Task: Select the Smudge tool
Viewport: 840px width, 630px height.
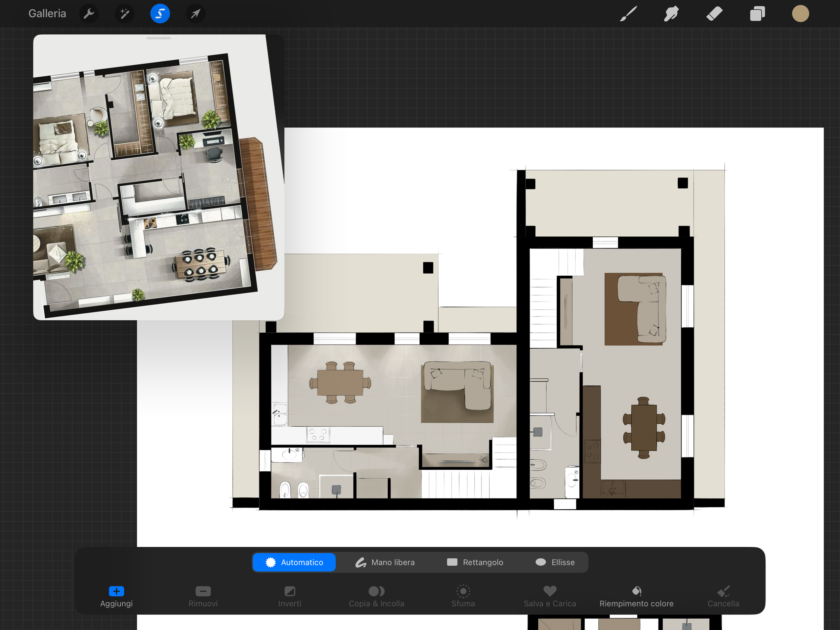Action: coord(671,14)
